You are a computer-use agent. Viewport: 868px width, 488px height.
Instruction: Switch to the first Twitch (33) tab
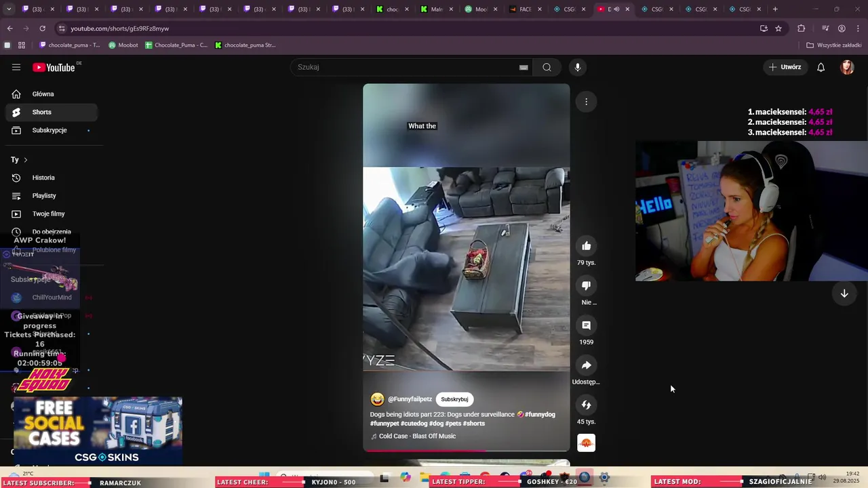point(37,9)
